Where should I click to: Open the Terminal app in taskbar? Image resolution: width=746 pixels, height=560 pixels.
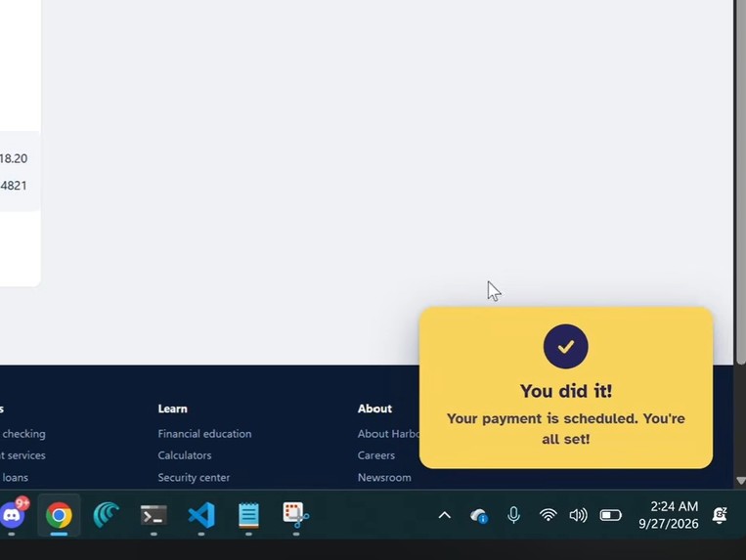pos(154,515)
